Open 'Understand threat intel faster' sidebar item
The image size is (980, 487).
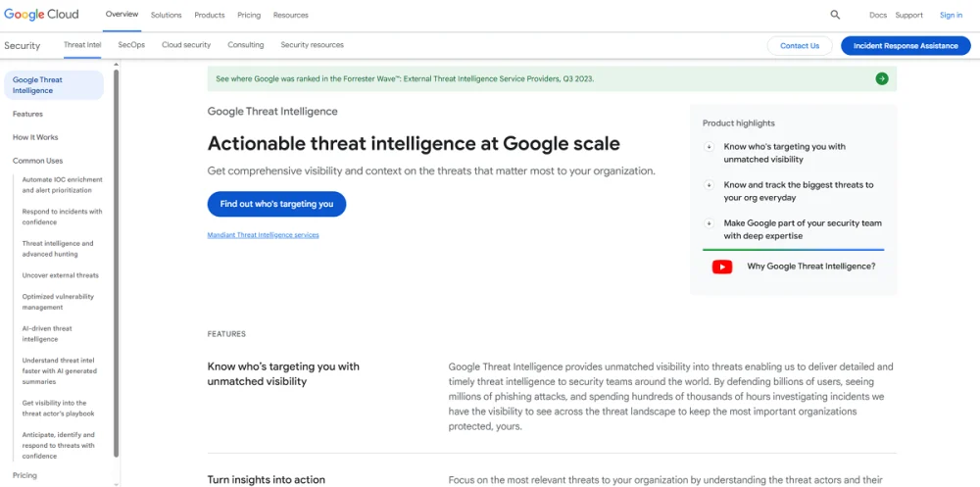click(58, 370)
